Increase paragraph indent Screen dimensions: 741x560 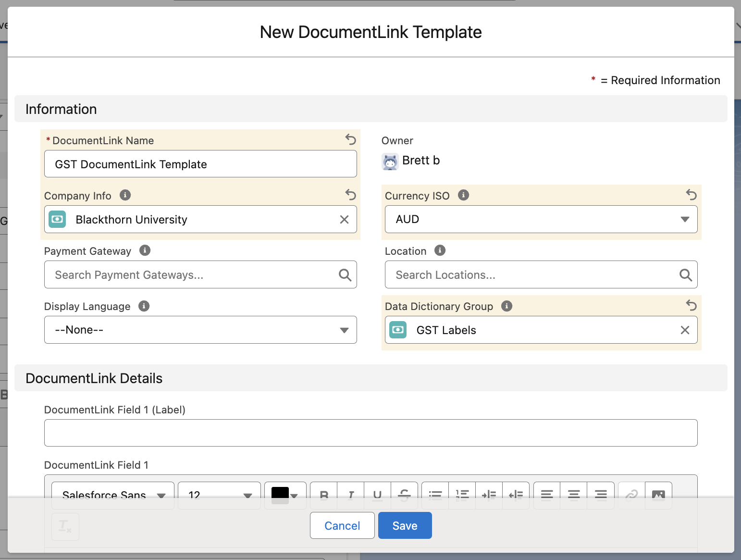click(489, 495)
